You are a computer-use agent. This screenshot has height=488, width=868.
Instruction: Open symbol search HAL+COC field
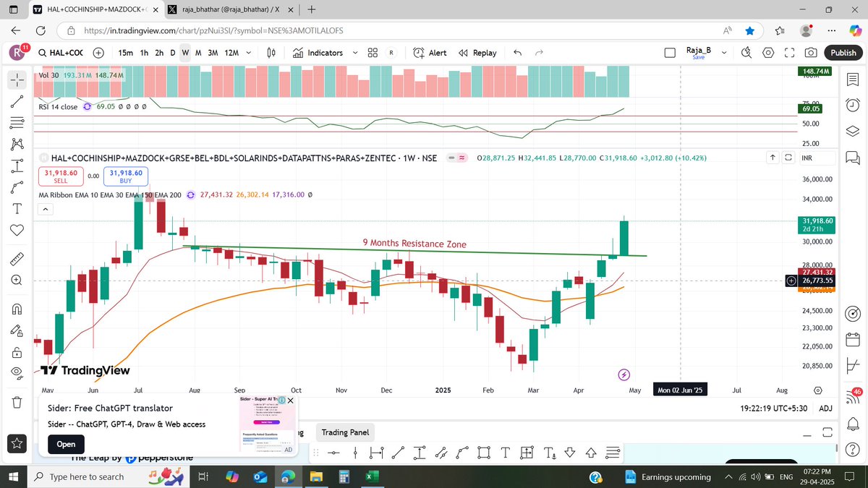pos(60,53)
